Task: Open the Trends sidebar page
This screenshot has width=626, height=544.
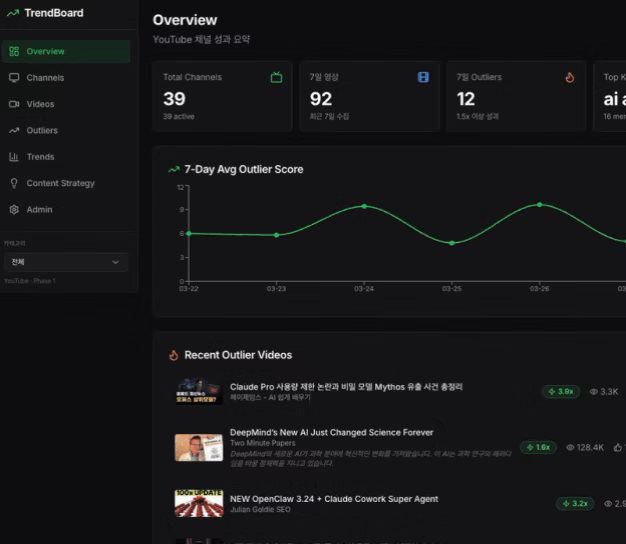Action: 66,157
